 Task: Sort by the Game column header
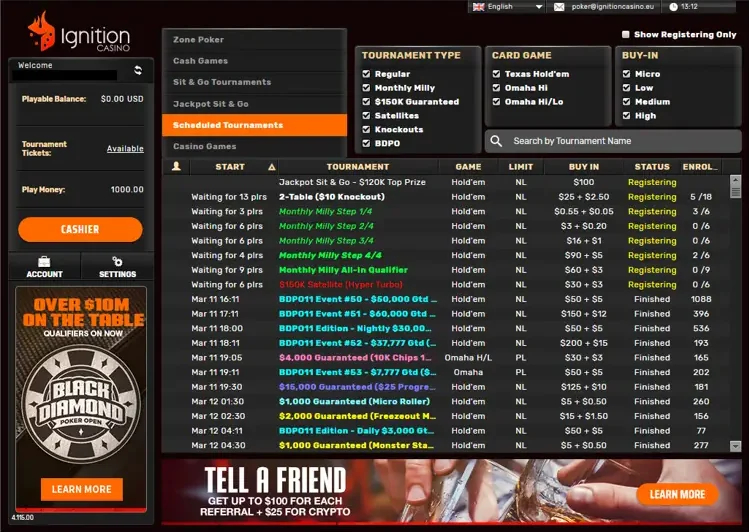pos(468,167)
